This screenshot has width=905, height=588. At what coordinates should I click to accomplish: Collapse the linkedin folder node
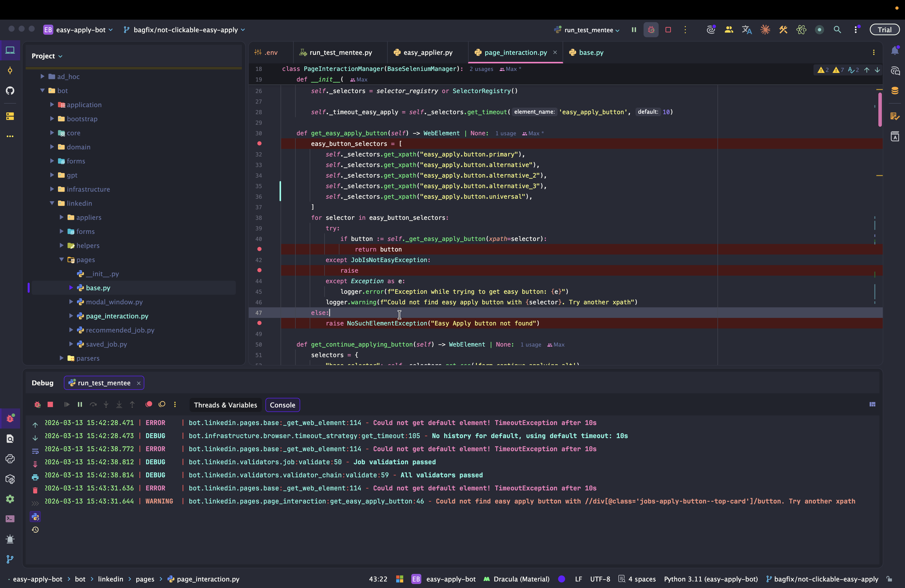(52, 203)
